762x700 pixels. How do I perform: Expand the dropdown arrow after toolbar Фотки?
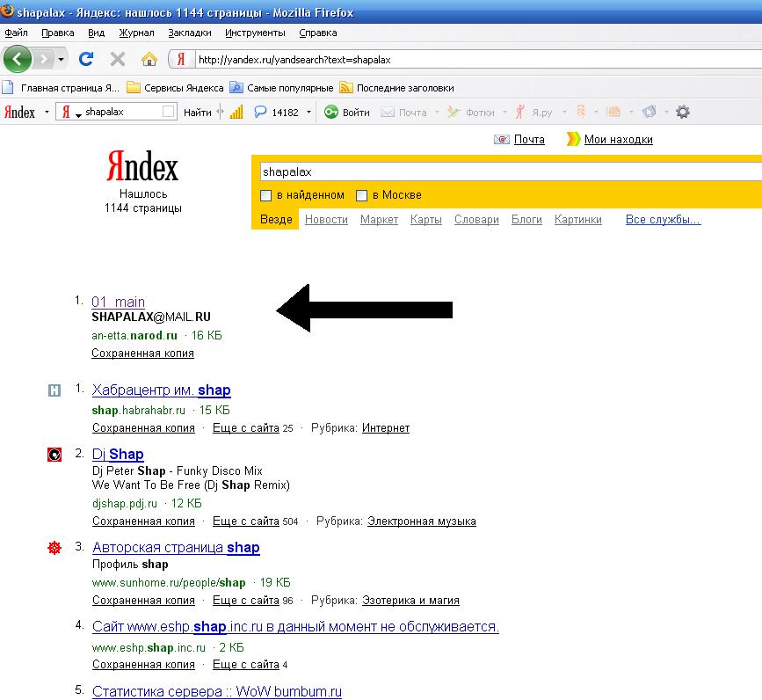(x=504, y=113)
